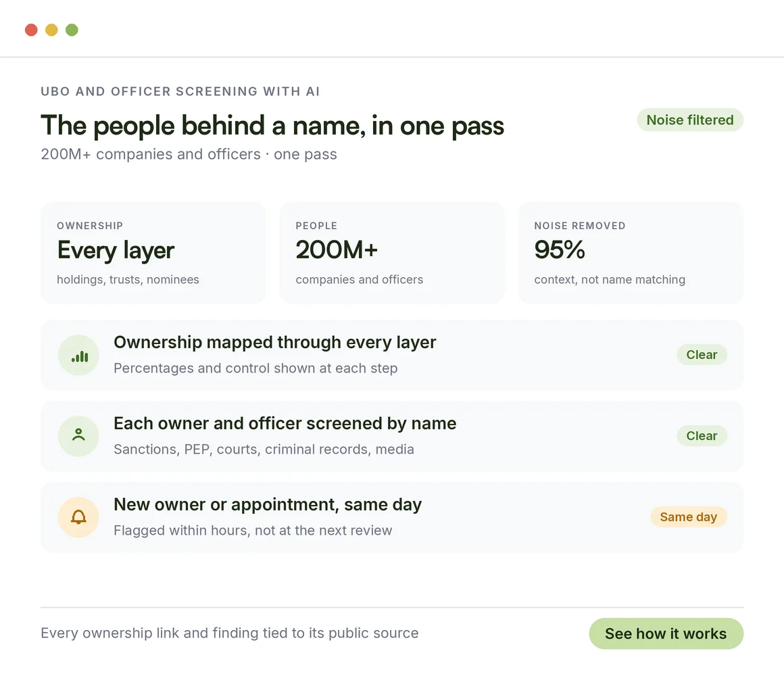Click 'Flagged within hours, not at the next review'
This screenshot has width=784, height=676.
(x=253, y=530)
